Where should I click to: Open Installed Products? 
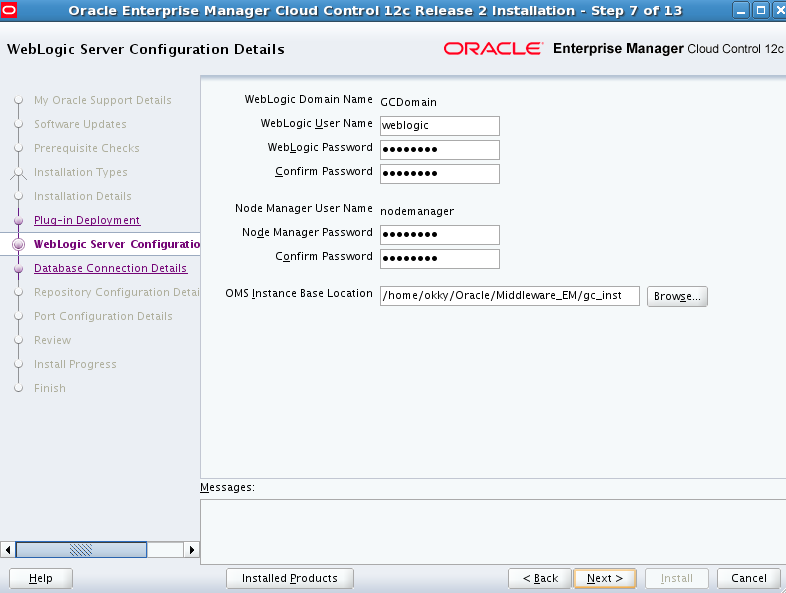[x=290, y=578]
